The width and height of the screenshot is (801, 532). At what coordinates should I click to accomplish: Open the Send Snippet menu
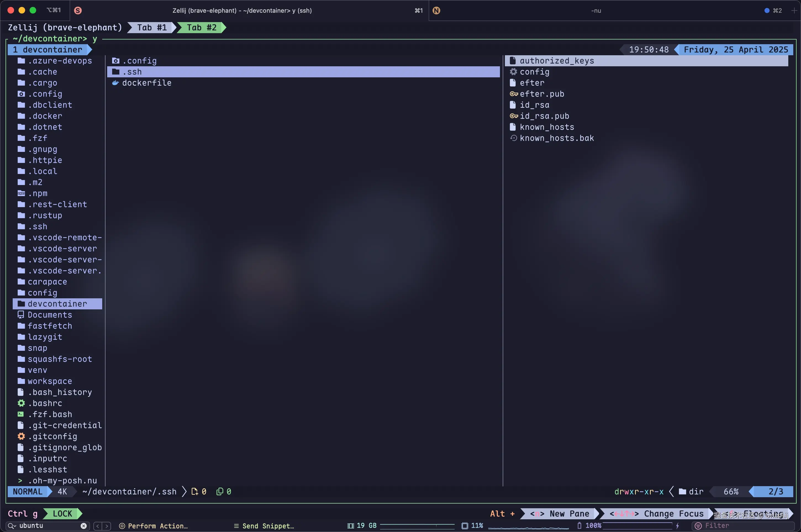[x=264, y=526]
